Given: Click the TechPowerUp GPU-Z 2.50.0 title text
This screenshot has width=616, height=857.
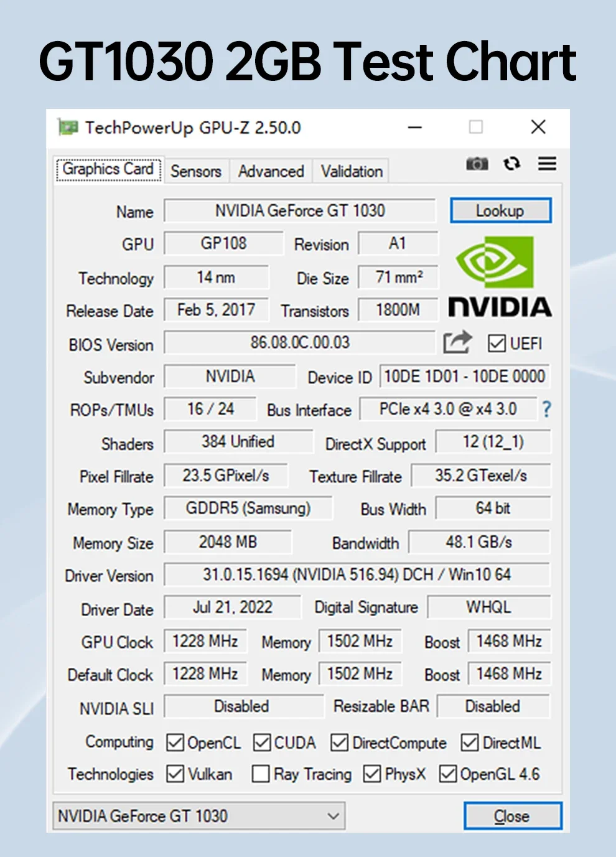Looking at the screenshot, I should pyautogui.click(x=193, y=128).
